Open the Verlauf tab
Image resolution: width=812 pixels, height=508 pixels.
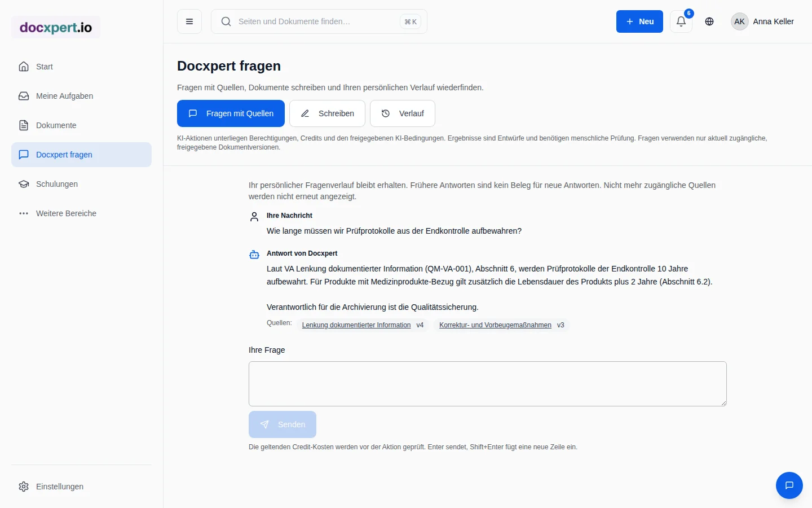403,113
